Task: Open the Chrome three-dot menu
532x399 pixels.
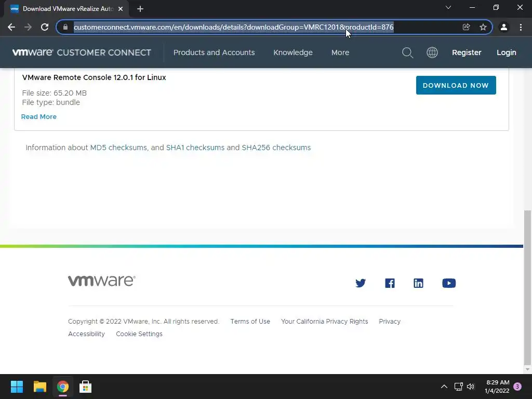Action: point(521,27)
